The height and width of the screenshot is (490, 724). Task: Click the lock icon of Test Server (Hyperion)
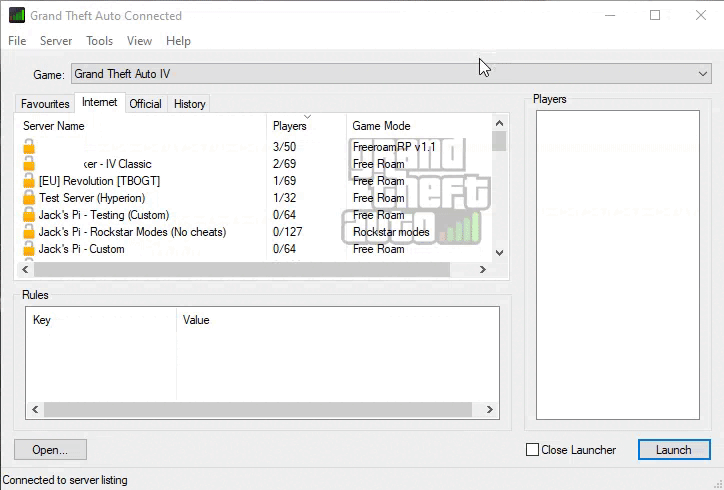tap(29, 198)
